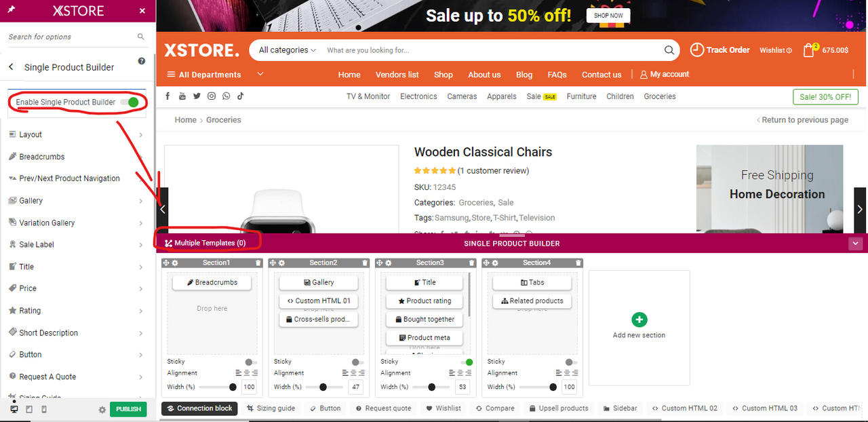Go to the Shop menu item
This screenshot has height=422, width=868.
pos(443,75)
